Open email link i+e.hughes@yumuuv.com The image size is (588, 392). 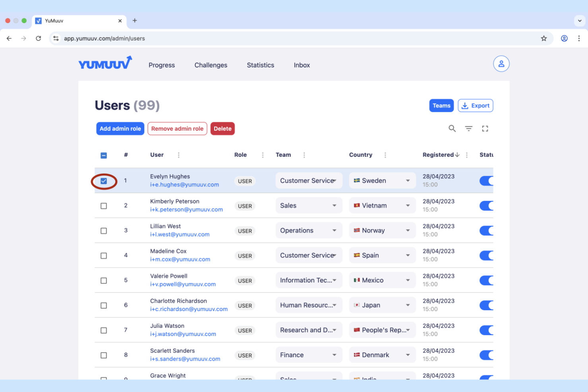click(x=184, y=185)
